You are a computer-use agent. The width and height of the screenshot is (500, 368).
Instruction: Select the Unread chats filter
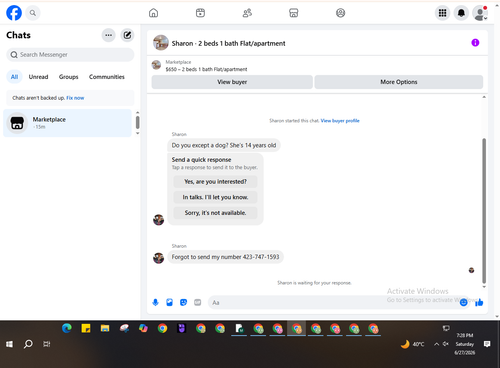coord(38,77)
